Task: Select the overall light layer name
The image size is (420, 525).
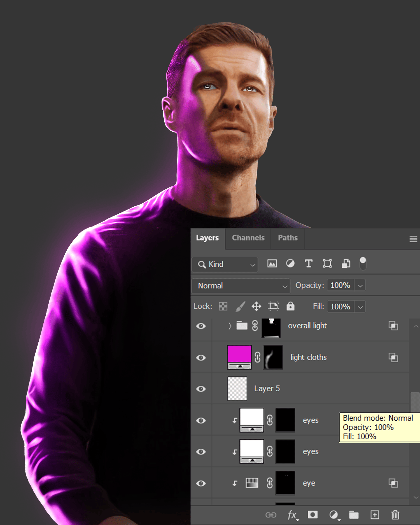Action: [x=307, y=326]
